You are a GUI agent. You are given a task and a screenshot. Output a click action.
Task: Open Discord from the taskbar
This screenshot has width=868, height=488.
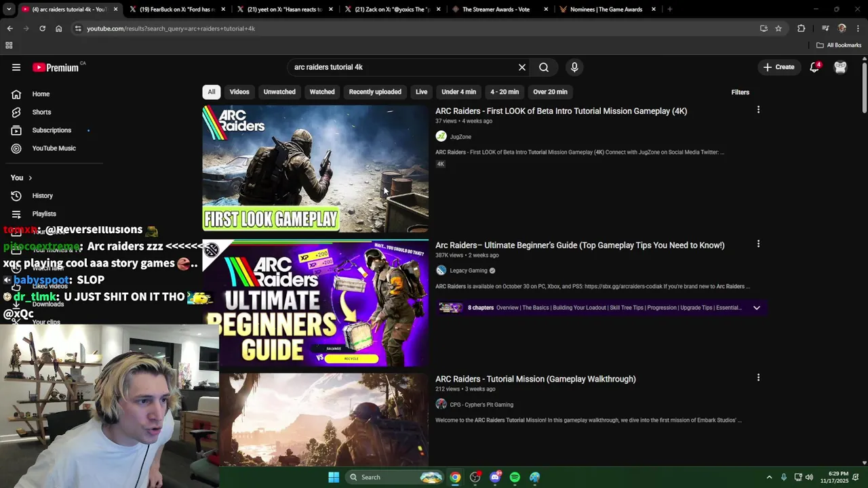(495, 477)
